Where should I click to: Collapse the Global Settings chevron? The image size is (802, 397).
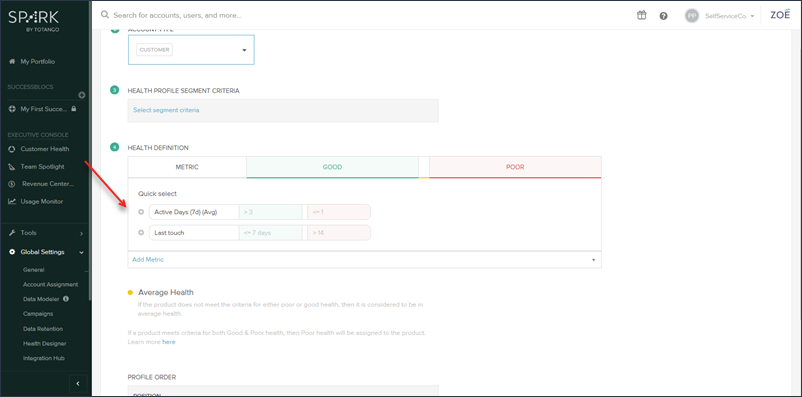[x=81, y=252]
